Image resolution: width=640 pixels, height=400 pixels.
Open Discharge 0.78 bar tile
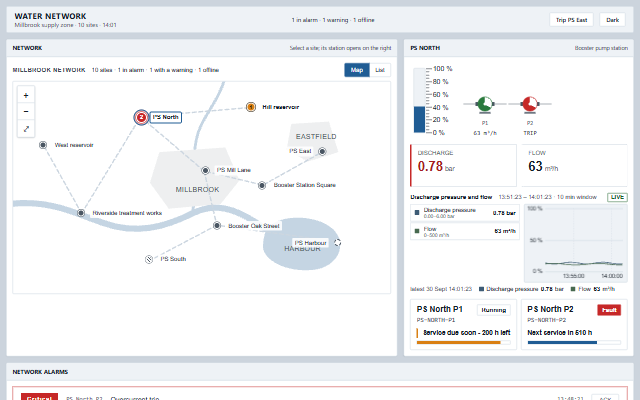point(463,165)
